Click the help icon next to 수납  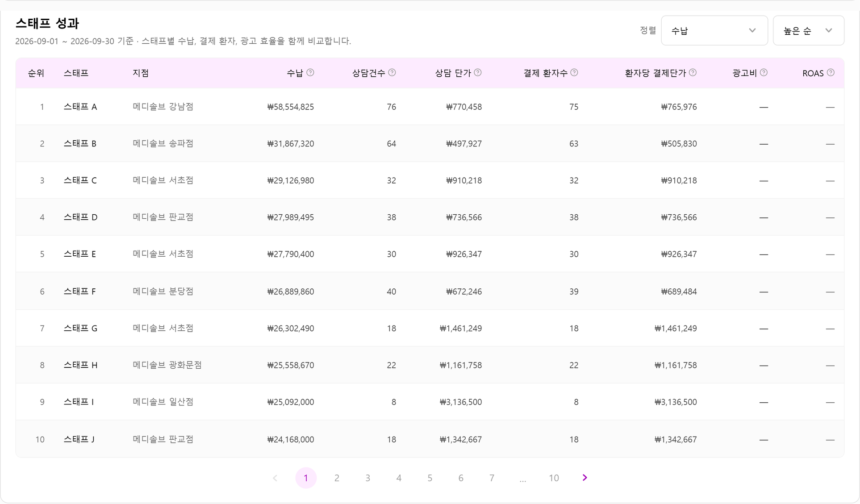(x=310, y=73)
